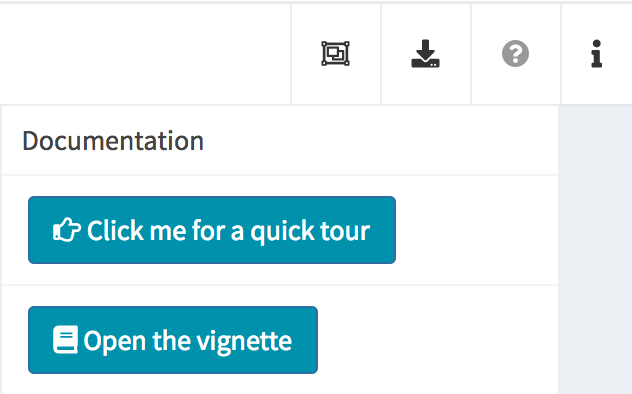This screenshot has width=632, height=394.
Task: Start the quick tour
Action: click(212, 230)
